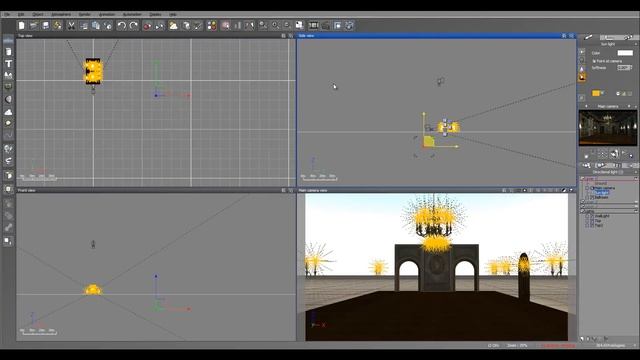Image resolution: width=640 pixels, height=360 pixels.
Task: Click the Copy toolbar icon
Action: coord(84,26)
